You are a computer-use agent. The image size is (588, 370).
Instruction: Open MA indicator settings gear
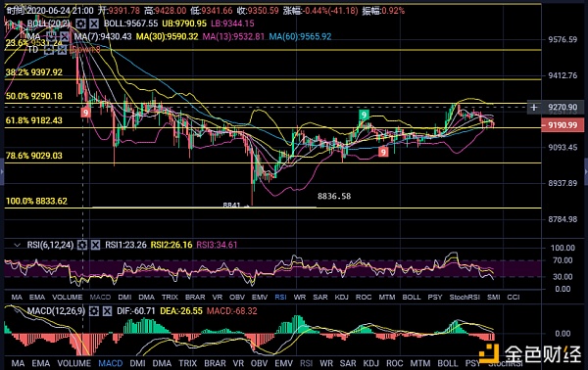tap(51, 36)
